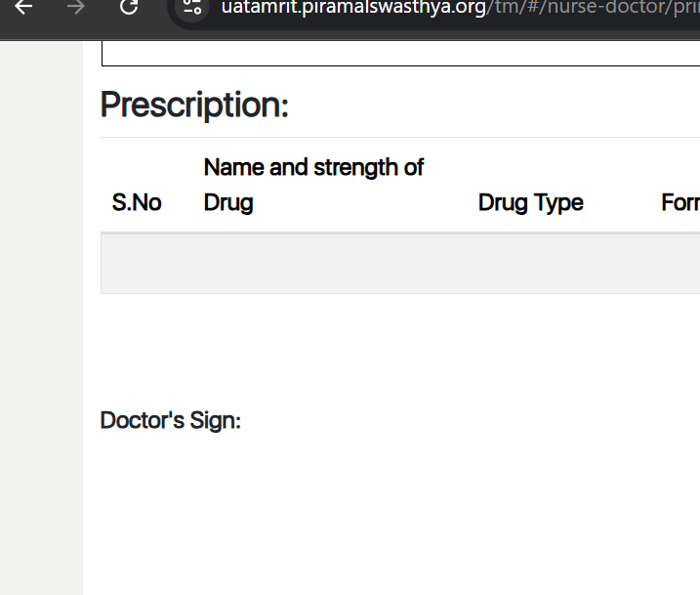Click the browser forward arrow
Screen dimensions: 700x595
[76, 8]
